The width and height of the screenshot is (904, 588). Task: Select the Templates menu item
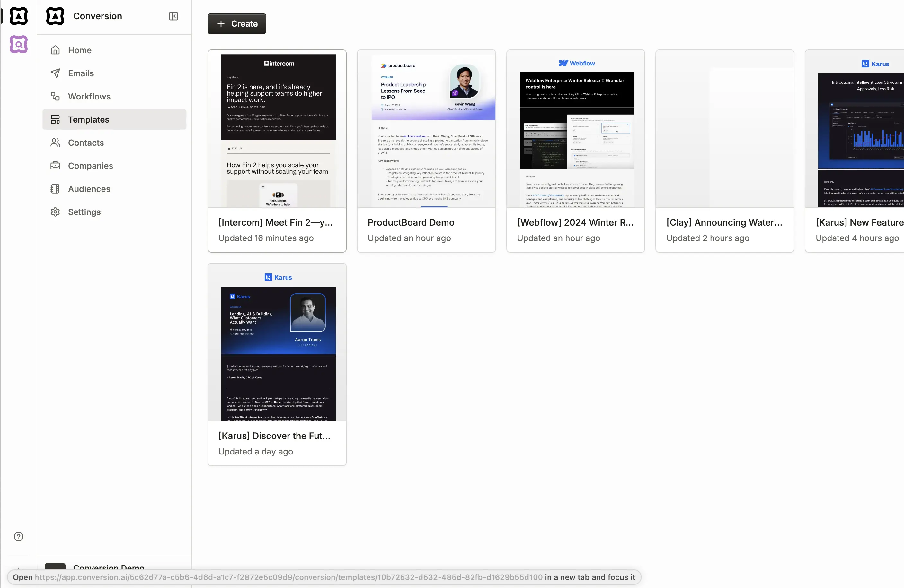[88, 120]
